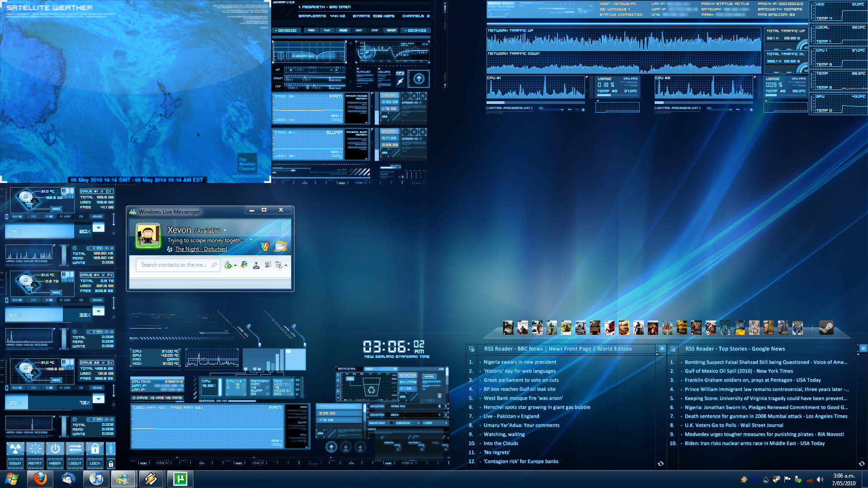The height and width of the screenshot is (488, 868).
Task: Expand the VOLUME dropdown arrow
Action: pos(379,69)
